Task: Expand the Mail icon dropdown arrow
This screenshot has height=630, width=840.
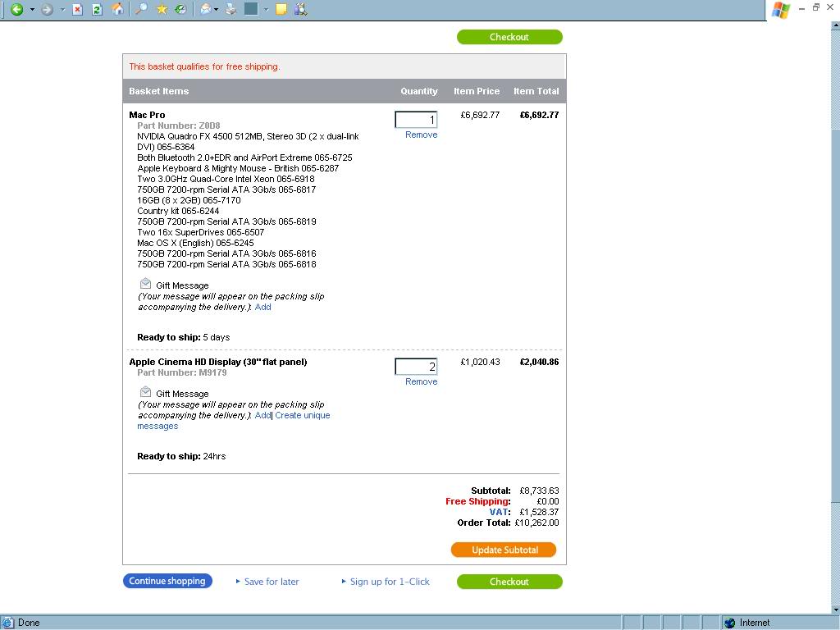Action: pos(216,10)
